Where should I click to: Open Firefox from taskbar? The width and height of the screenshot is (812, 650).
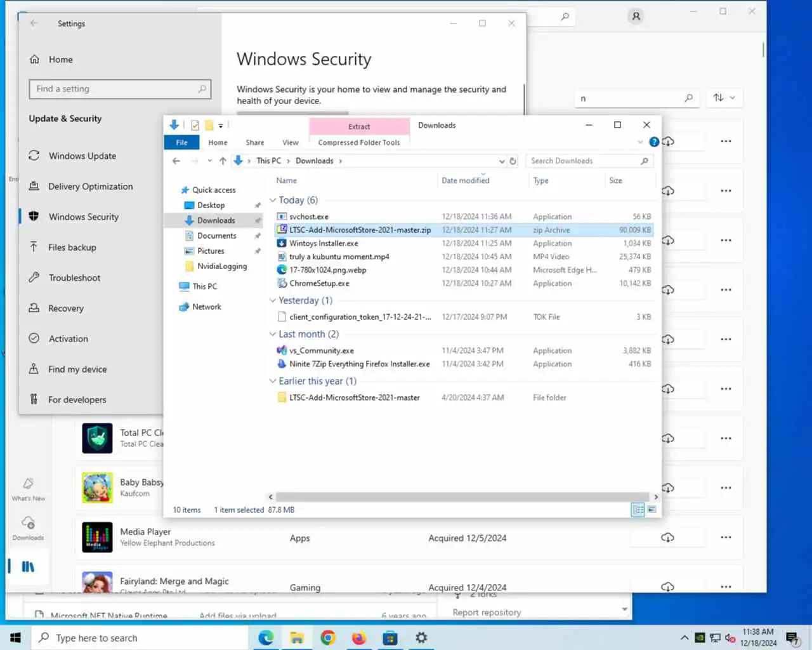point(359,637)
